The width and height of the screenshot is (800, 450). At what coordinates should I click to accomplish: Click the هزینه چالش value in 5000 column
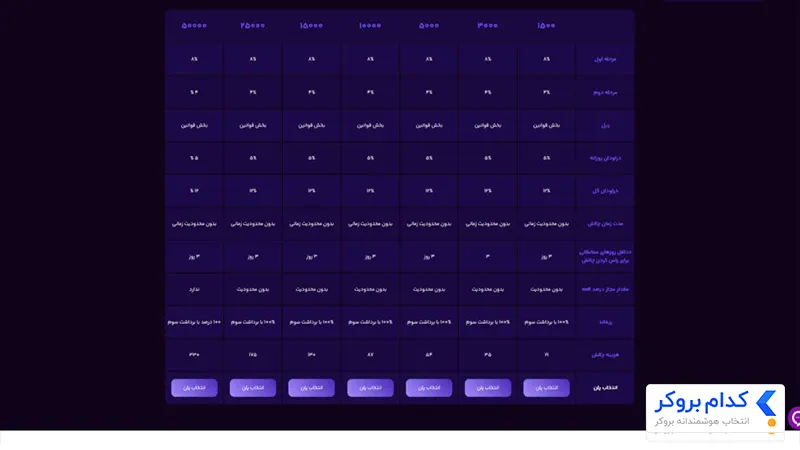pyautogui.click(x=429, y=355)
